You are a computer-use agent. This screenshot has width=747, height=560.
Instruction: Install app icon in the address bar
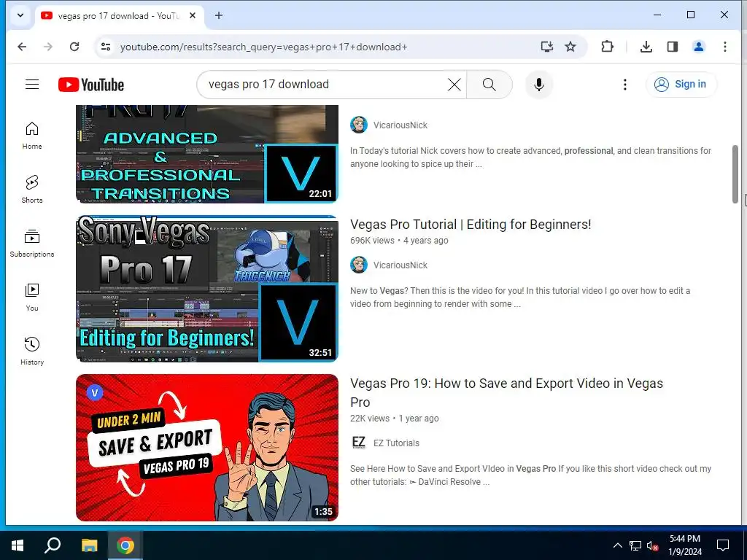coord(547,47)
